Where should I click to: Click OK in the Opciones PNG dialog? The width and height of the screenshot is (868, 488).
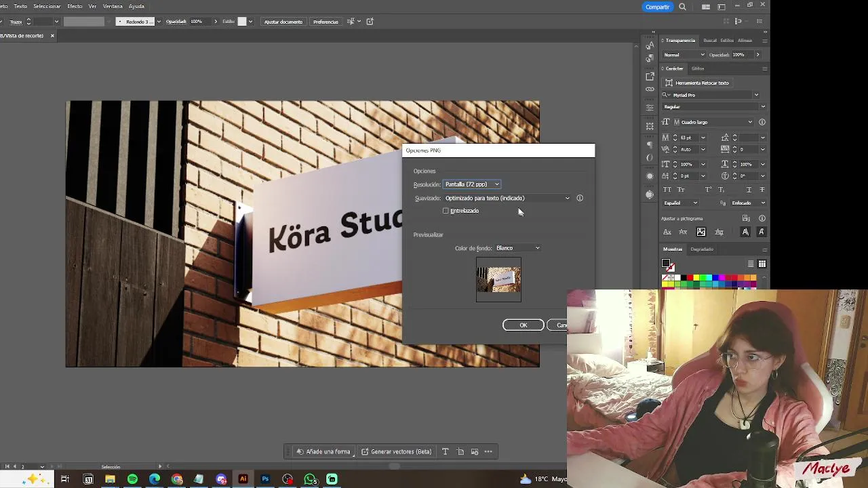point(523,325)
